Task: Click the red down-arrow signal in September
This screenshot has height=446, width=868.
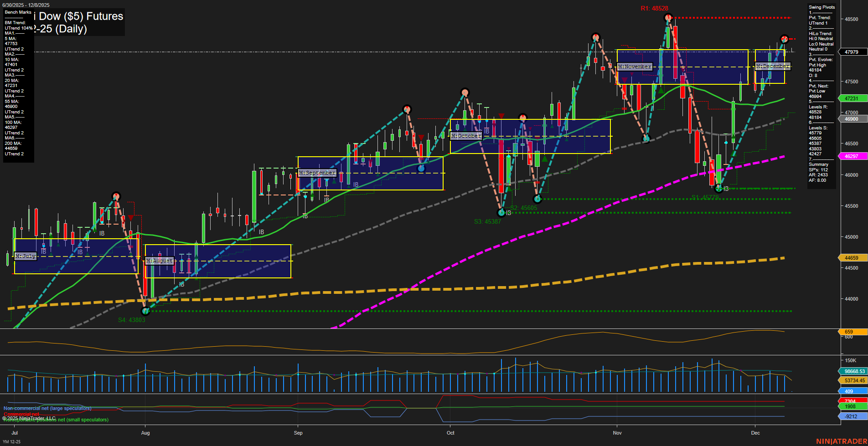Action: click(x=421, y=136)
